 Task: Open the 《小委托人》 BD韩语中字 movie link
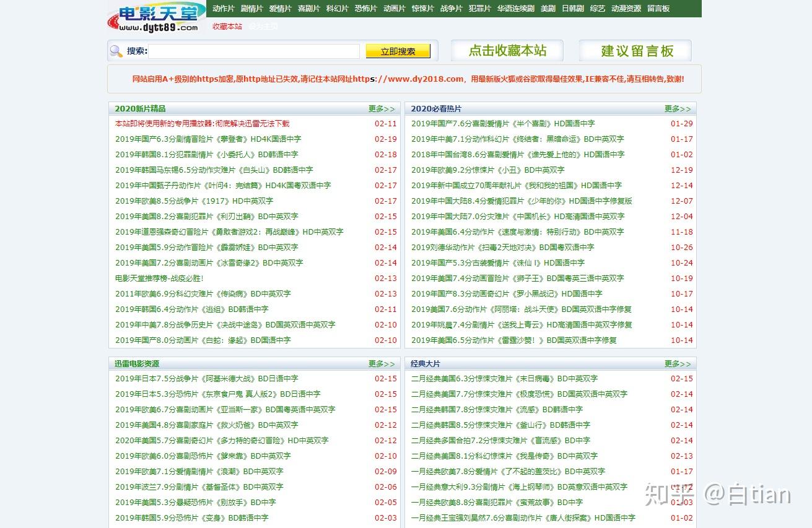[207, 154]
